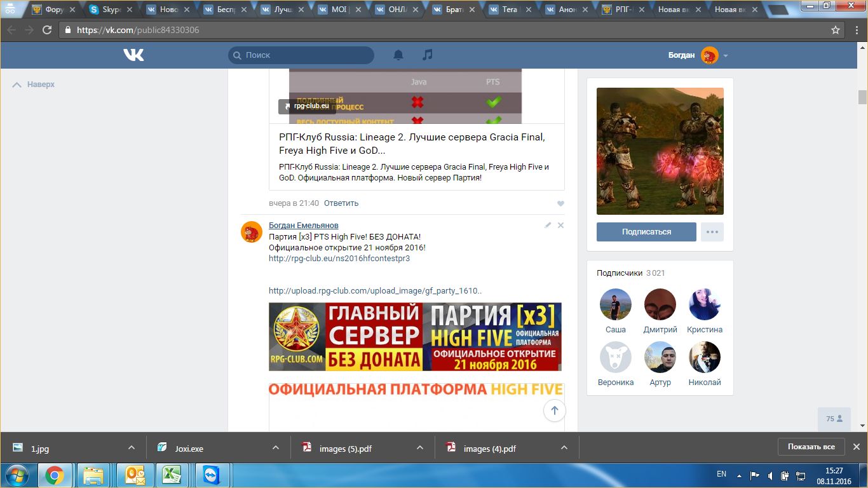Viewport: 868px width, 488px height.
Task: Edit the comment using pencil icon
Action: [x=548, y=226]
